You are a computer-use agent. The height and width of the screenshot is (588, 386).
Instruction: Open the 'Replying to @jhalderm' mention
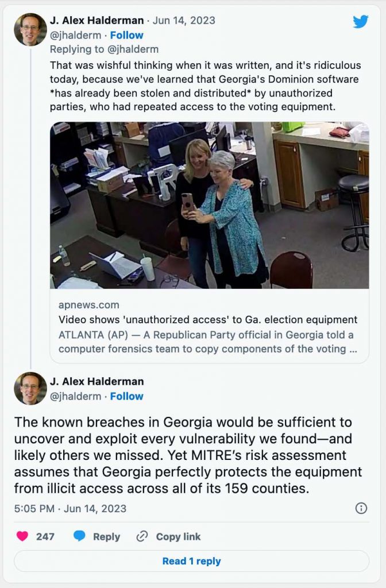click(104, 49)
